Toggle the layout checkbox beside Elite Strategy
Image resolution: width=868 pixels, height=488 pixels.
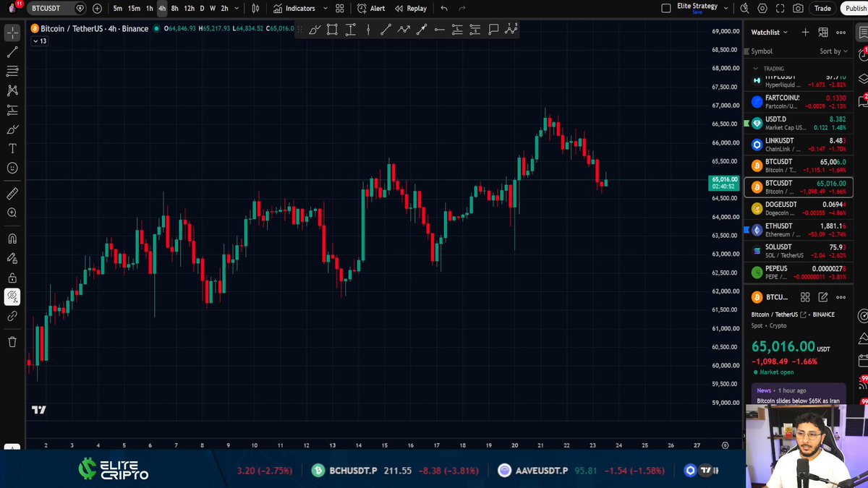click(x=666, y=9)
